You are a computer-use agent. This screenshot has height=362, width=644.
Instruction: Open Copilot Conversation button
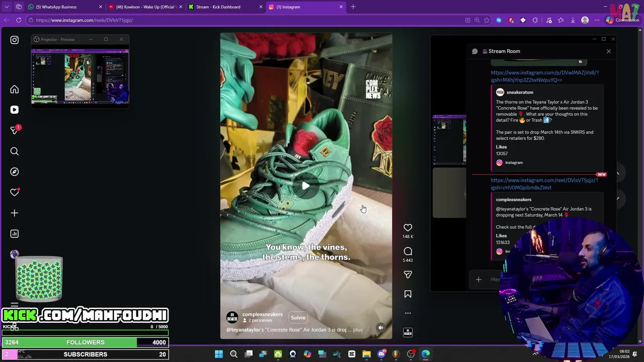click(x=622, y=20)
